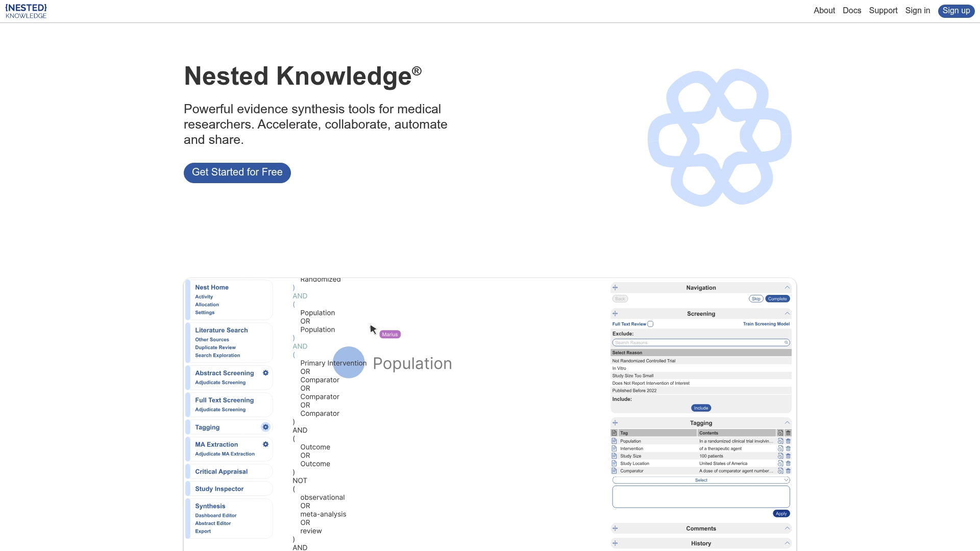The image size is (980, 551).
Task: Click Train Screening Model link
Action: [x=766, y=324]
